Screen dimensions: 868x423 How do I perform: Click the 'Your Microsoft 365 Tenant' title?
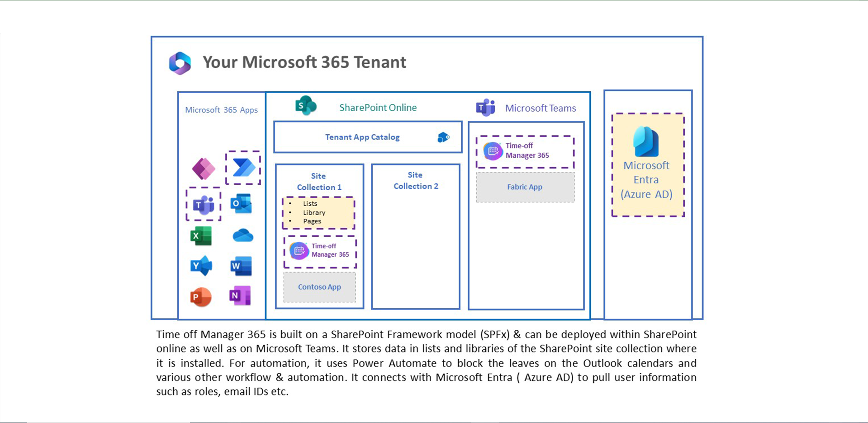tap(304, 62)
